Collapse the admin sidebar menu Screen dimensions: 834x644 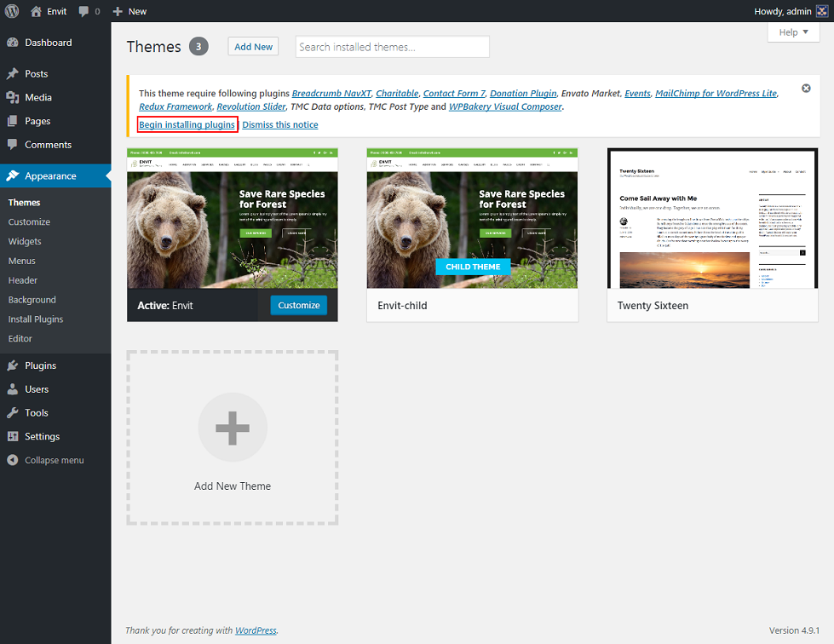coord(54,460)
